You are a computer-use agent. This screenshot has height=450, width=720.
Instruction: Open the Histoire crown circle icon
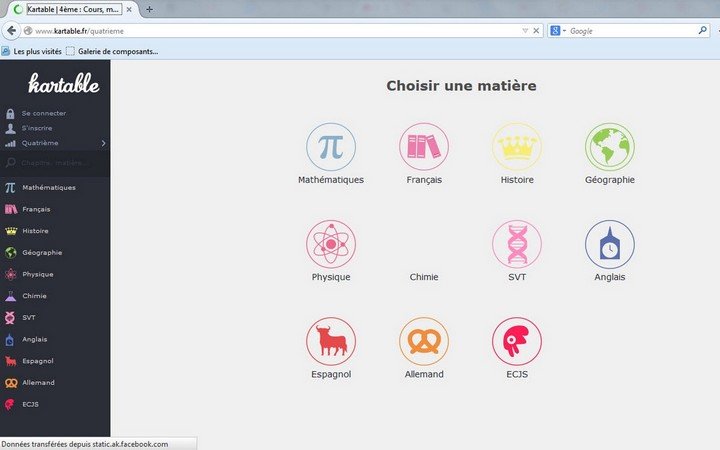[x=517, y=147]
